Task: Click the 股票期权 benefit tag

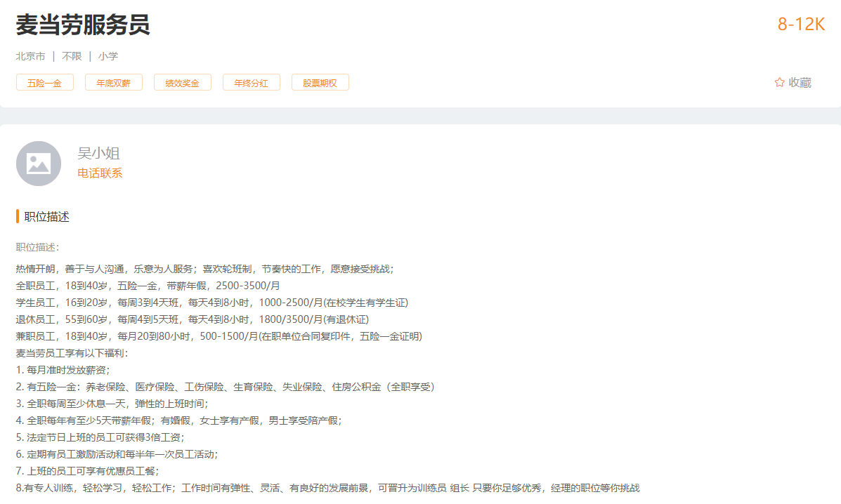Action: (320, 83)
